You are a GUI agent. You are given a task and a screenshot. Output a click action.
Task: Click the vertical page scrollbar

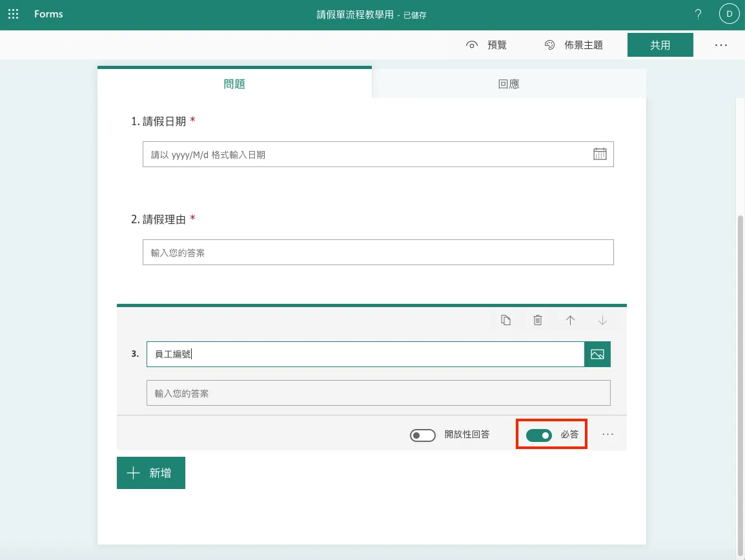[740, 385]
